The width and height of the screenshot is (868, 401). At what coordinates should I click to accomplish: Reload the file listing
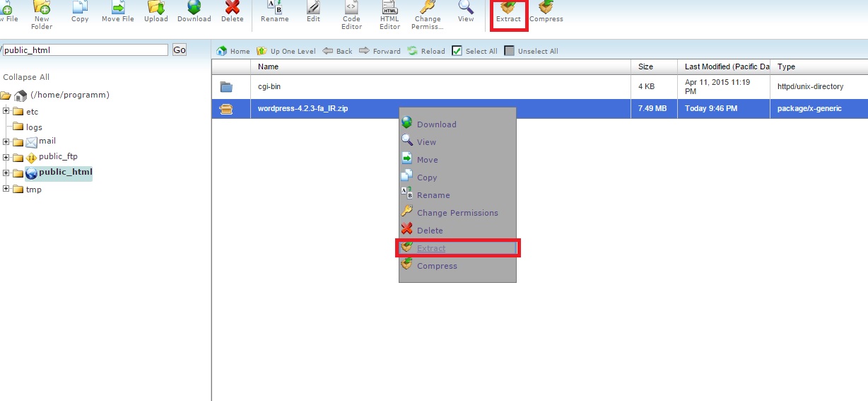click(426, 51)
